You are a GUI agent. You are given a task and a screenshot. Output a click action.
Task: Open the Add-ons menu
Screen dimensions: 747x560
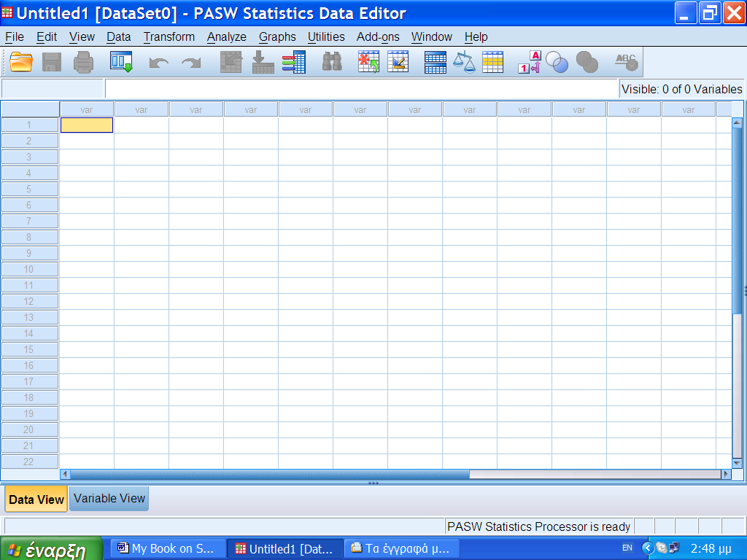click(x=379, y=36)
